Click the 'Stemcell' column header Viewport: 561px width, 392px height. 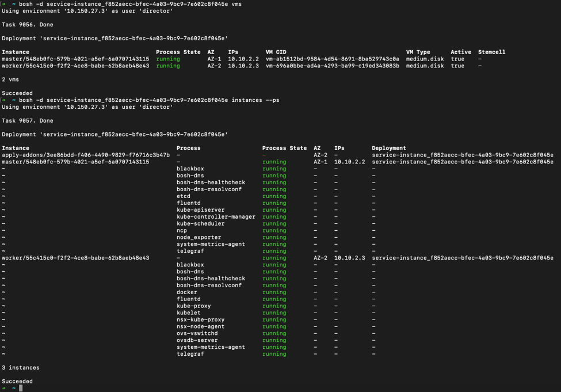(x=491, y=52)
